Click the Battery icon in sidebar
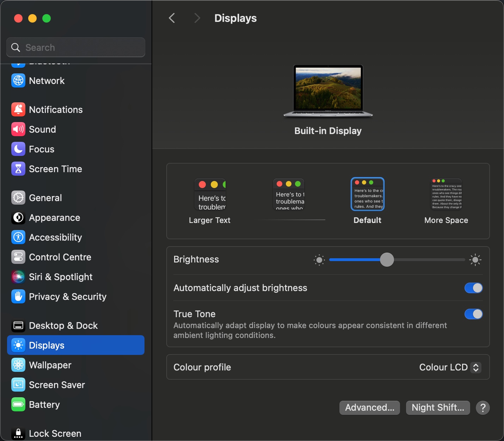This screenshot has height=441, width=504. click(18, 405)
